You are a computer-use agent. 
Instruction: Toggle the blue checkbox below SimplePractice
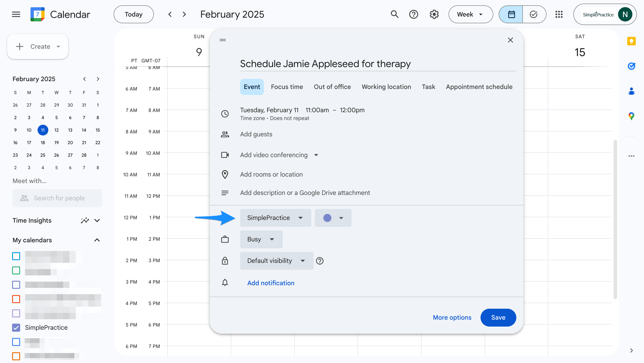(16, 342)
